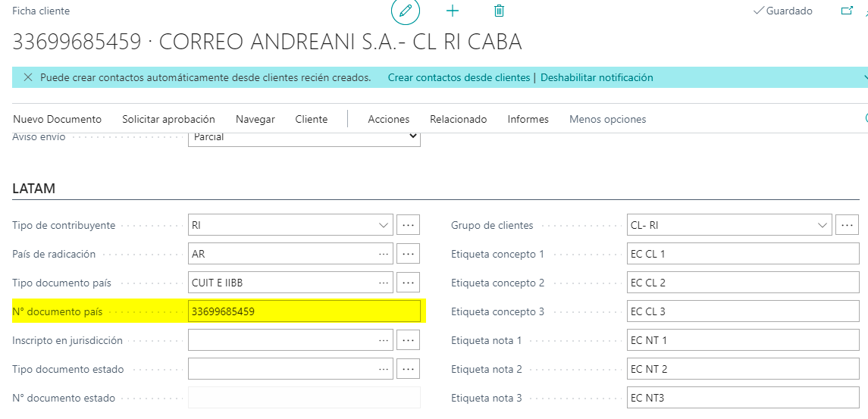This screenshot has width=868, height=419.
Task: Click Etiqueta nota 2 field
Action: [743, 369]
